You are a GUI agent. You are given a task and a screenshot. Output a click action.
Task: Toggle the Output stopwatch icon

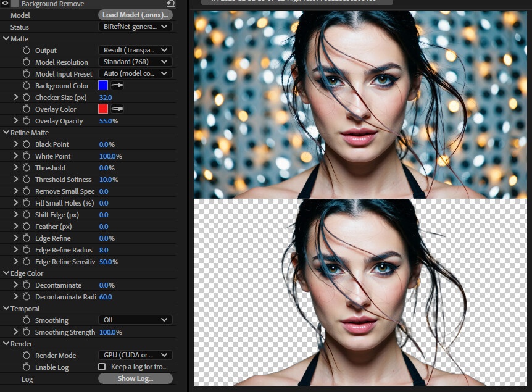click(27, 51)
